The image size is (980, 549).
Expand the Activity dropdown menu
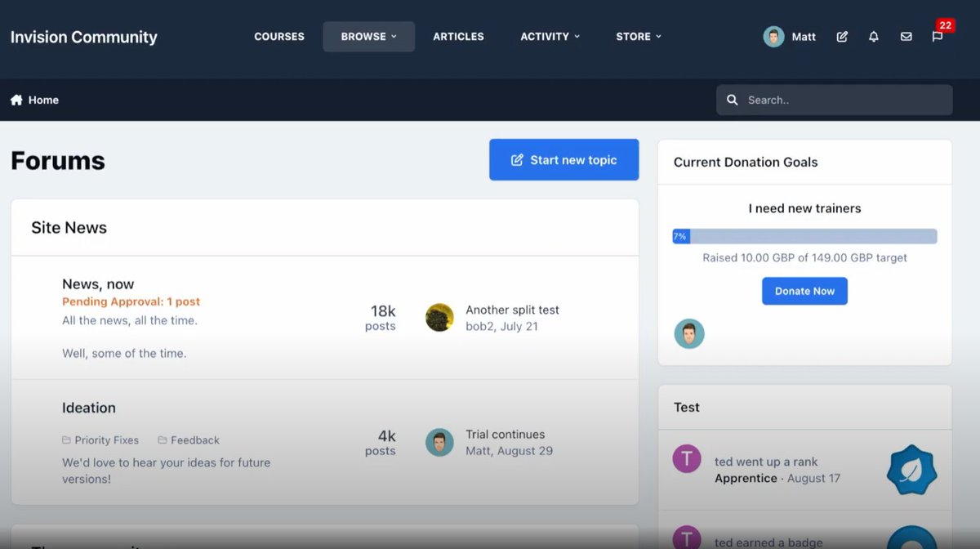click(x=550, y=37)
